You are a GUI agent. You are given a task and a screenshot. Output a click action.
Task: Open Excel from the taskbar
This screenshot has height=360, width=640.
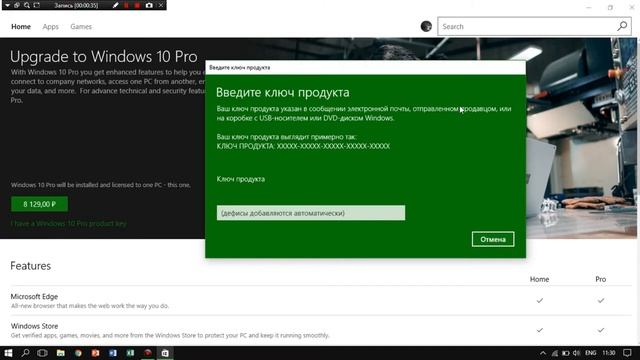[x=130, y=353]
